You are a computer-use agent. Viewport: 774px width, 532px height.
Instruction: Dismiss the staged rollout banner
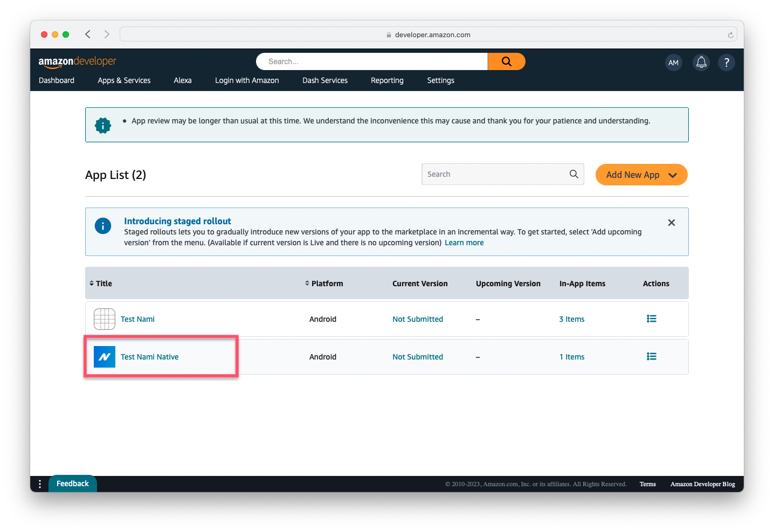[x=672, y=223]
